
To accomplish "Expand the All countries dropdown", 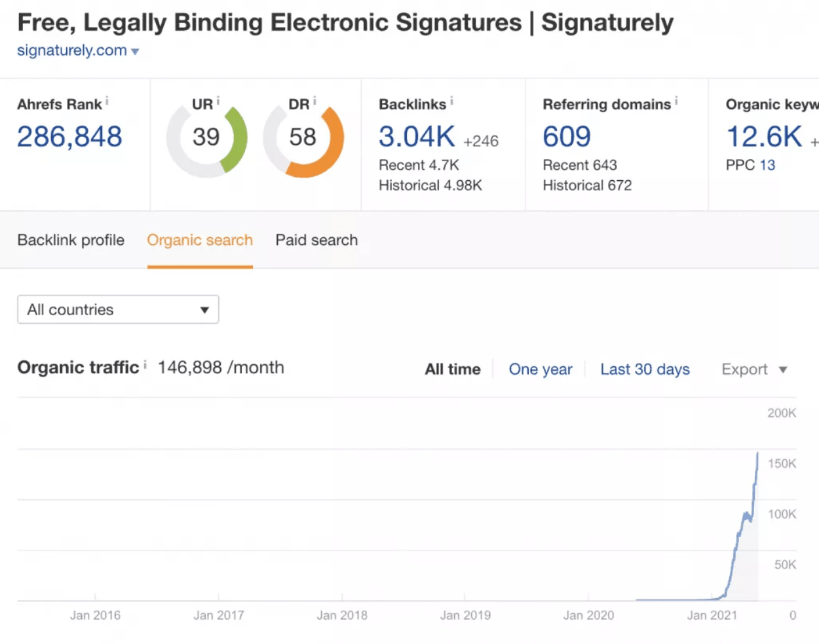I will tap(118, 309).
